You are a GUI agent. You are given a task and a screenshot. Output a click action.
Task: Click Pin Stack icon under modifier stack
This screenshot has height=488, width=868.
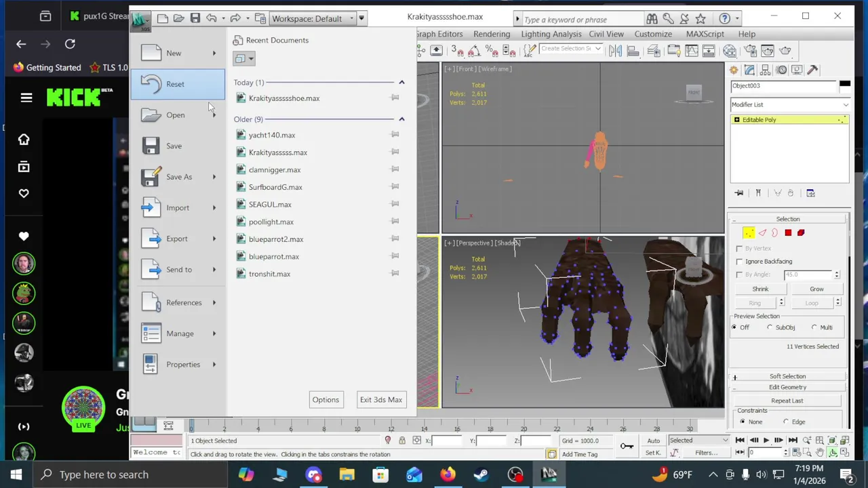[x=739, y=193]
